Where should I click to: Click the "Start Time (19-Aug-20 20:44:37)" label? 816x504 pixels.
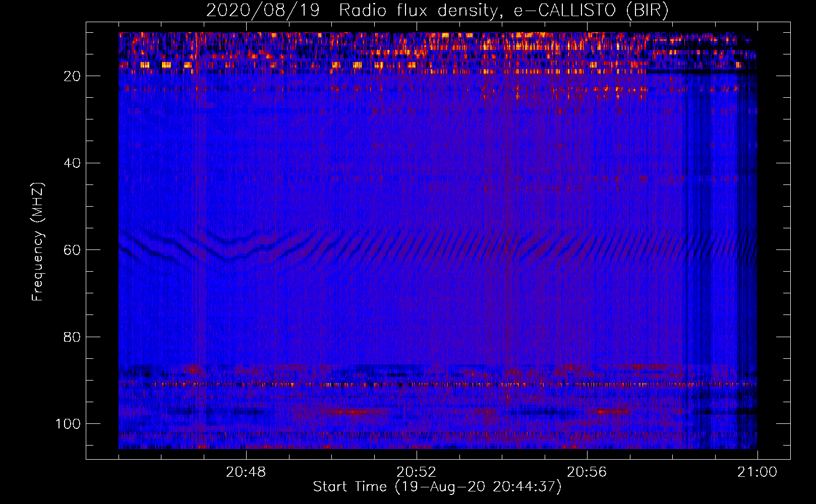point(437,487)
